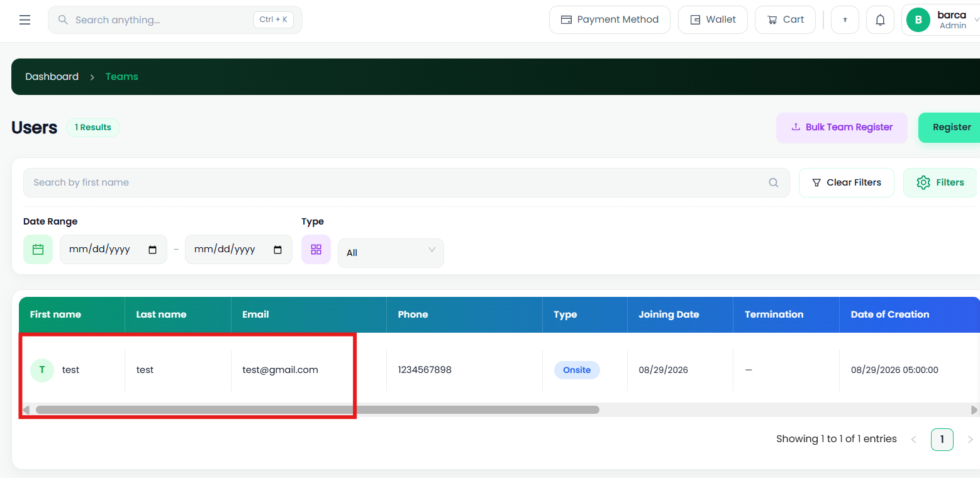Click the green T avatar in the user row
The height and width of the screenshot is (478, 980).
pos(42,370)
